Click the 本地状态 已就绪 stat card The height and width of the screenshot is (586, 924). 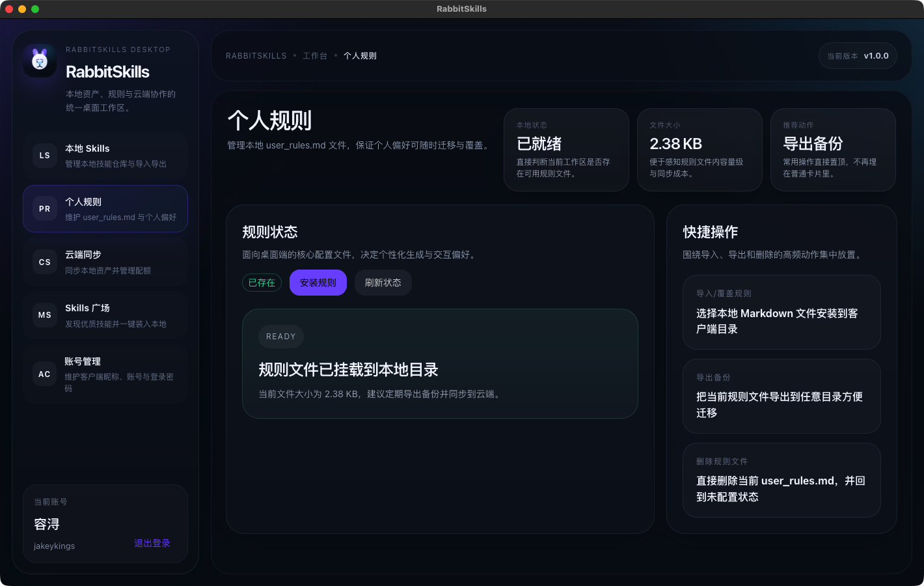pos(566,150)
